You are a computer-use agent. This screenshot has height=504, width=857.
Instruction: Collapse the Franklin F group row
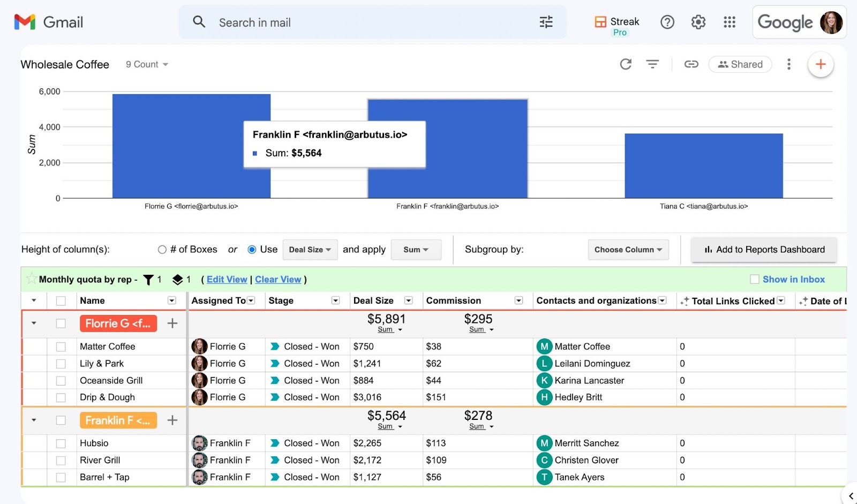coord(34,420)
